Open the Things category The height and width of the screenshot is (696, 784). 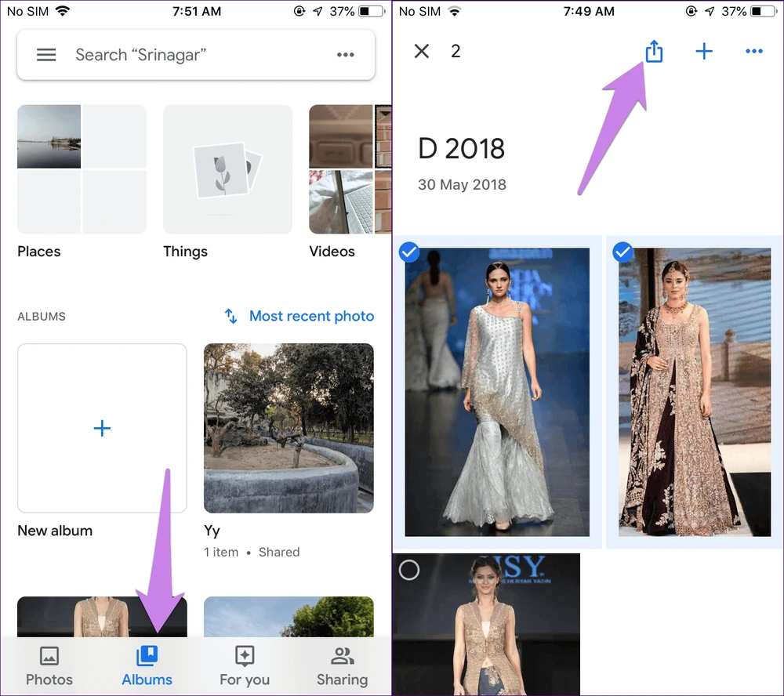[227, 169]
